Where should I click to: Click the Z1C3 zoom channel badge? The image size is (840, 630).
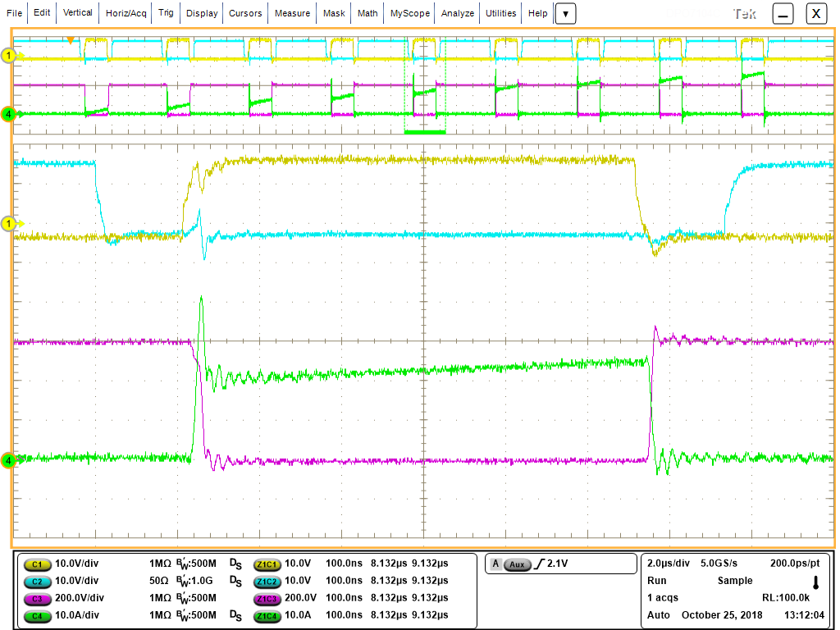click(x=266, y=598)
